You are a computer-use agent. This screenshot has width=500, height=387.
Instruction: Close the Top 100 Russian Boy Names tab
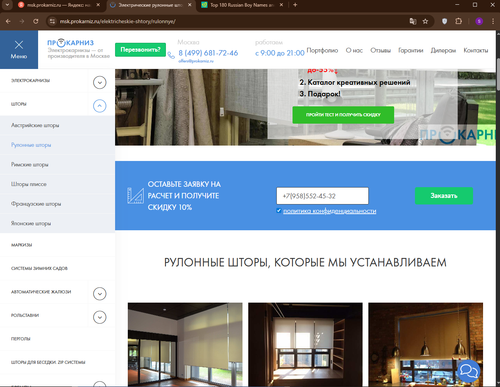point(281,5)
